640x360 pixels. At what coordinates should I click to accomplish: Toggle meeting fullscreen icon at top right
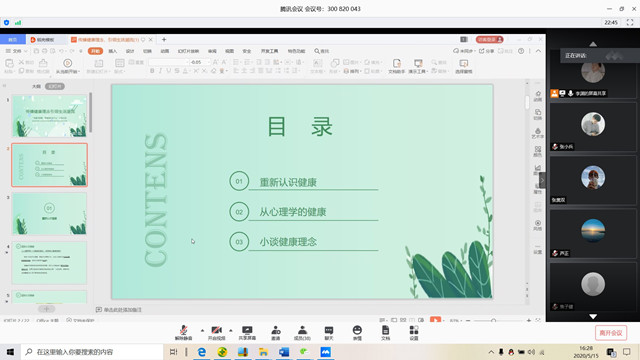[x=630, y=22]
